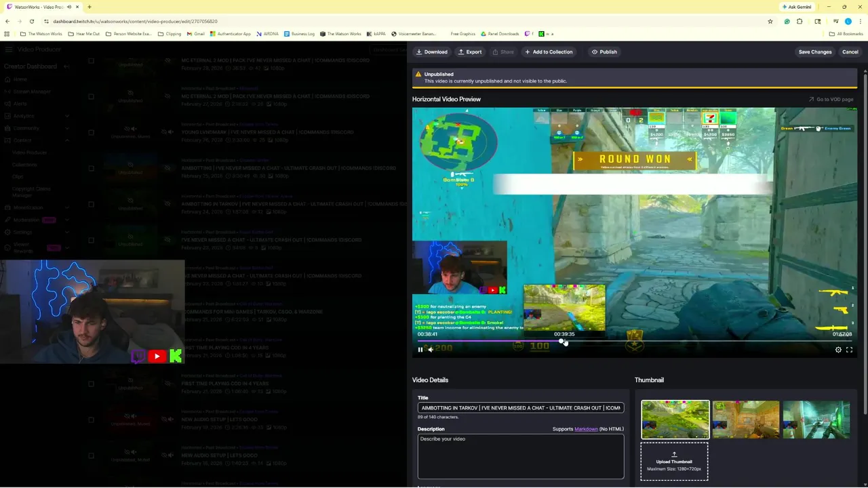Viewport: 868px width, 488px height.
Task: Click the Upload Thumbnail box
Action: [x=674, y=462]
